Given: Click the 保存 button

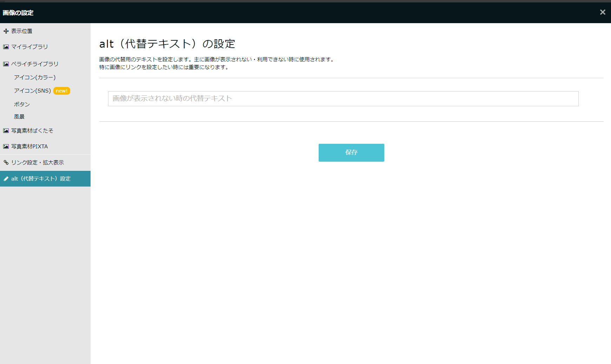Looking at the screenshot, I should pyautogui.click(x=351, y=153).
